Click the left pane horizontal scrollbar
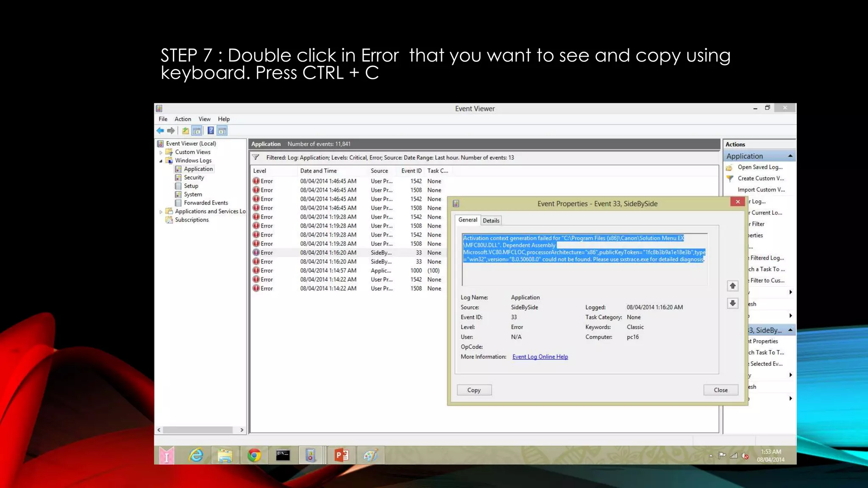Viewport: 868px width, 488px height. tap(198, 430)
